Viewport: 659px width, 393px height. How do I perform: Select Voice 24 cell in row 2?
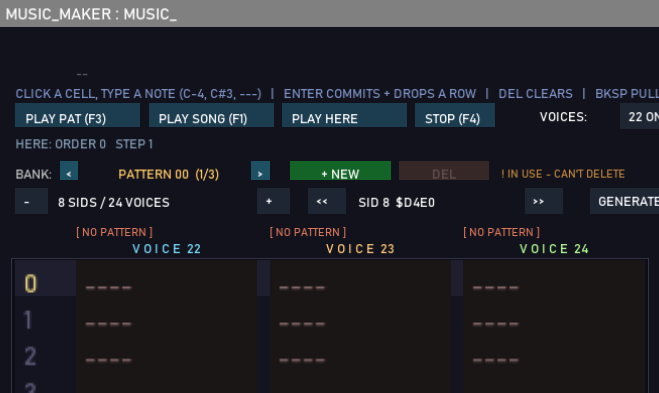tap(554, 351)
